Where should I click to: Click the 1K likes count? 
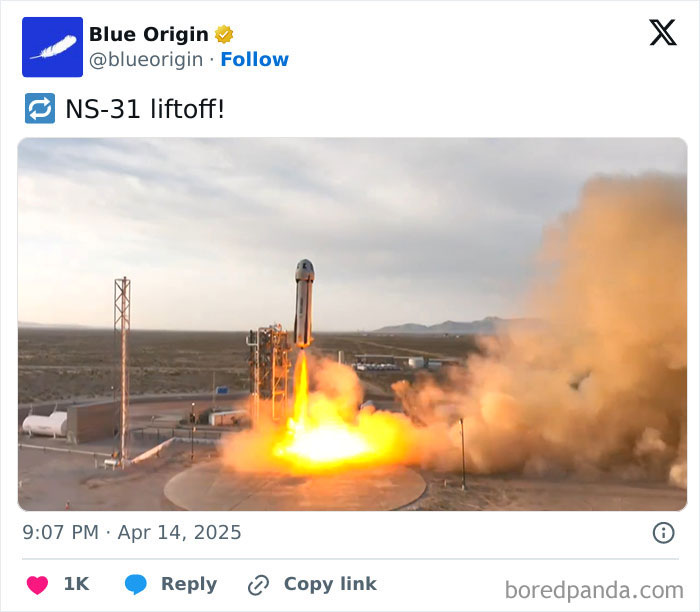(x=76, y=584)
